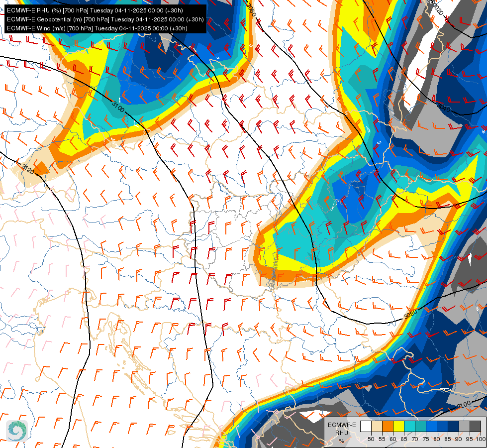Click the cyan 65-70 legend swatch
Screen dimensions: 487x448
(x=409, y=427)
